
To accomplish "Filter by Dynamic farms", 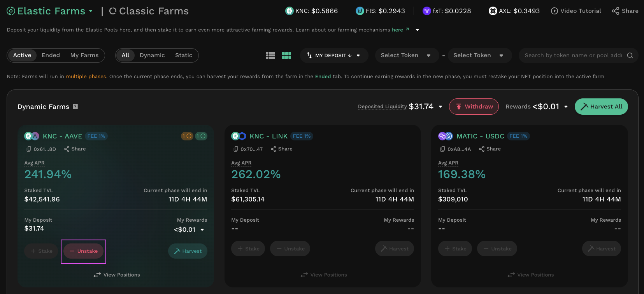I will [152, 55].
